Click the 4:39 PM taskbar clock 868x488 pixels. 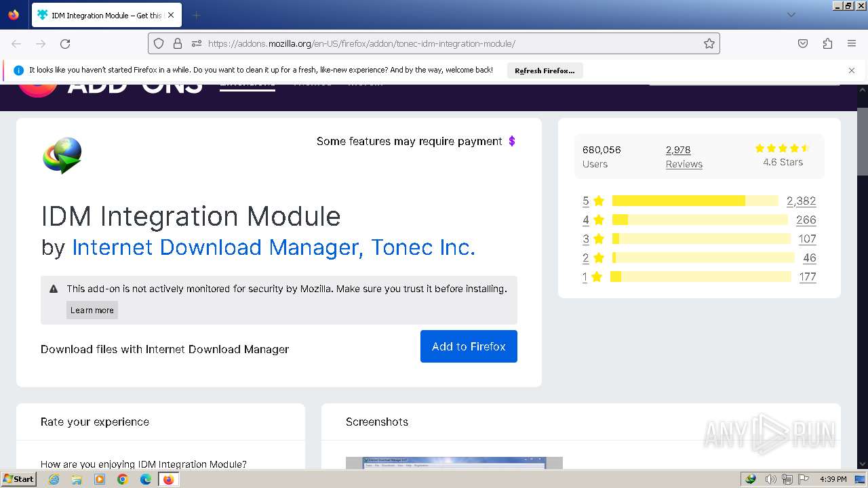click(833, 479)
